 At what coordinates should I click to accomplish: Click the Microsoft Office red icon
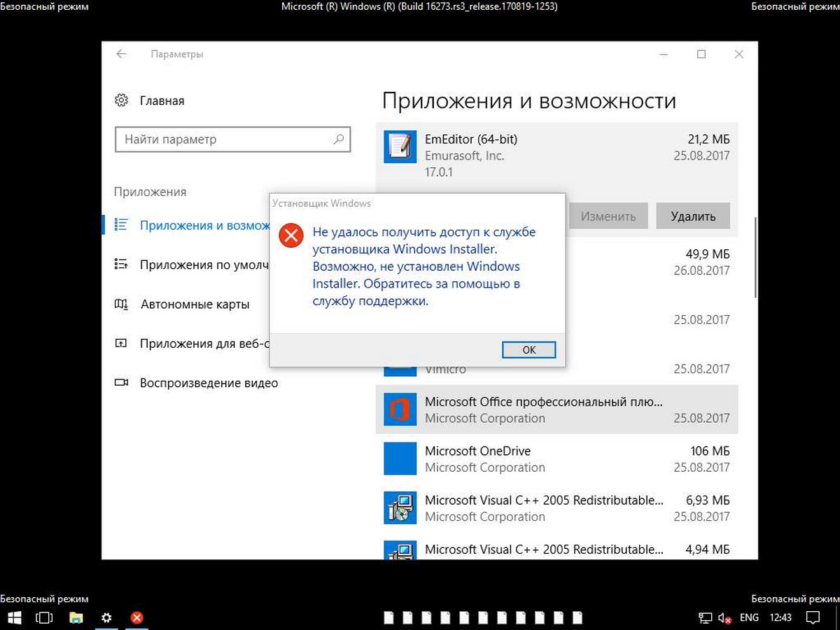(x=400, y=409)
